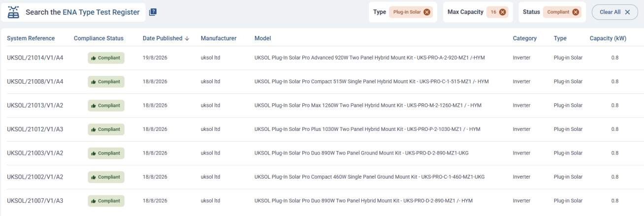Select Advanced 920W Two Panel Hybrid model
This screenshot has height=216, width=644.
(370, 58)
